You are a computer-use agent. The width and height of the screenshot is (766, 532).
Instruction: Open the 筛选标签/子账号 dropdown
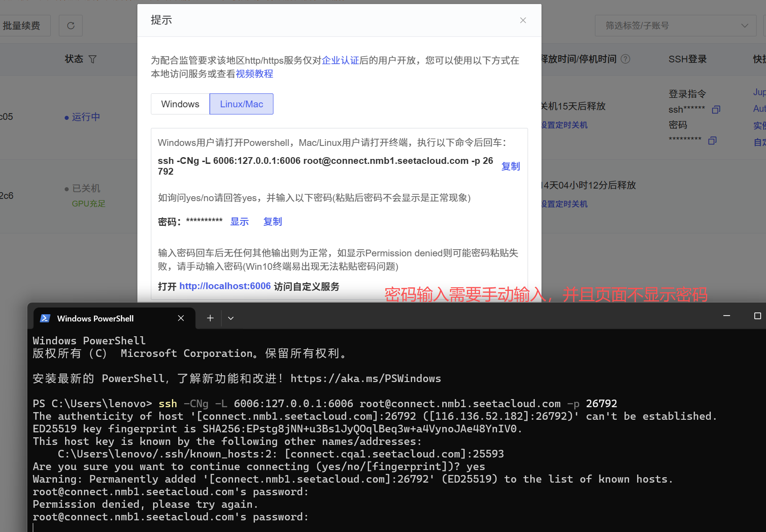pos(677,26)
